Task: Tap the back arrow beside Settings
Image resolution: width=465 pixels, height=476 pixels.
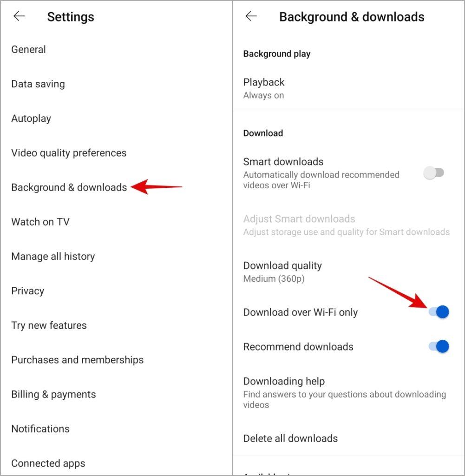Action: [x=19, y=16]
